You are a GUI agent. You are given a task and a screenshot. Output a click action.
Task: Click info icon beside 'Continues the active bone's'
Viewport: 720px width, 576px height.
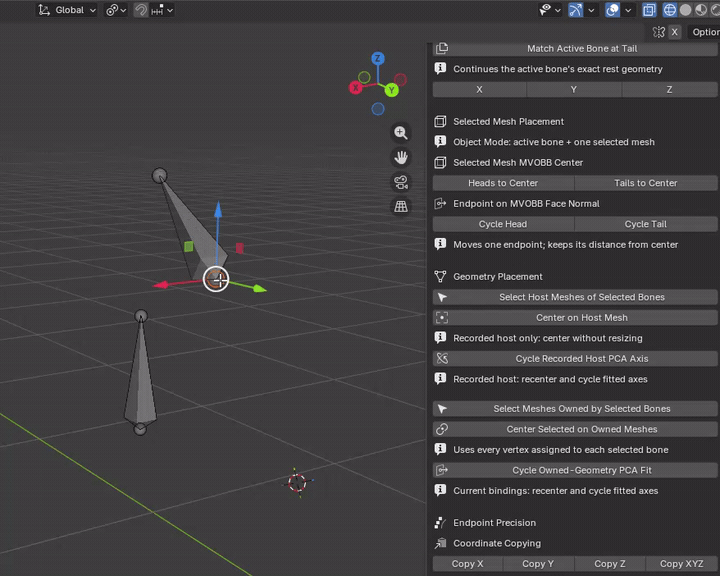440,68
